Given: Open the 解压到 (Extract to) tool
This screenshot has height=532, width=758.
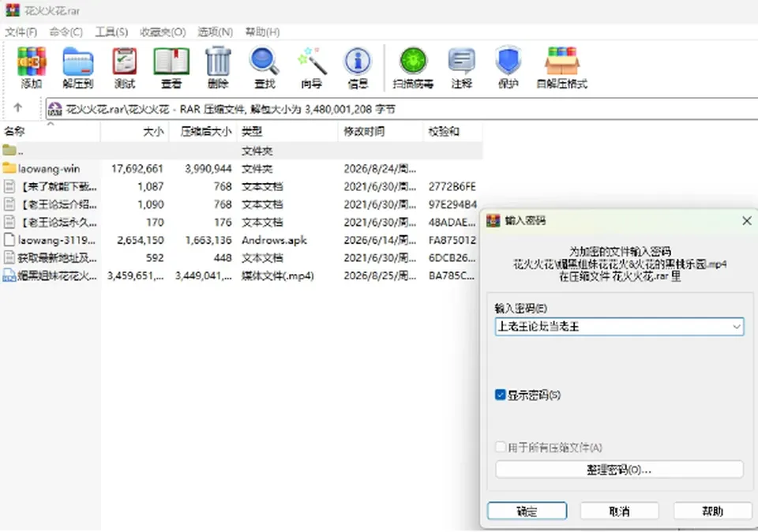Looking at the screenshot, I should (78, 67).
